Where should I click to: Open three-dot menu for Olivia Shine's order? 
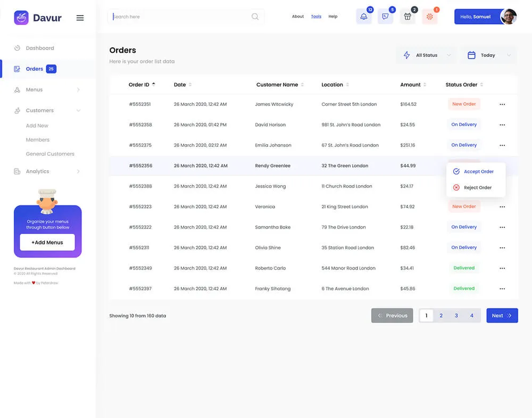(x=502, y=248)
